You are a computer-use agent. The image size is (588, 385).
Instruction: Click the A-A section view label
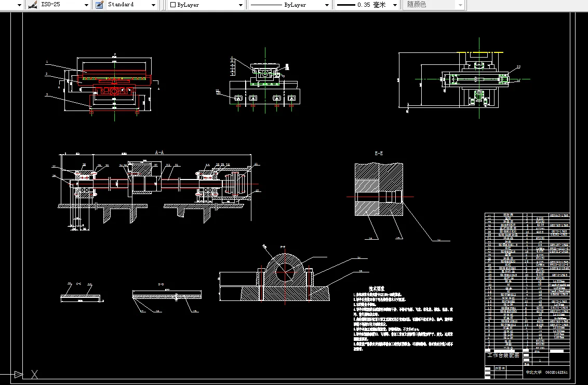159,153
